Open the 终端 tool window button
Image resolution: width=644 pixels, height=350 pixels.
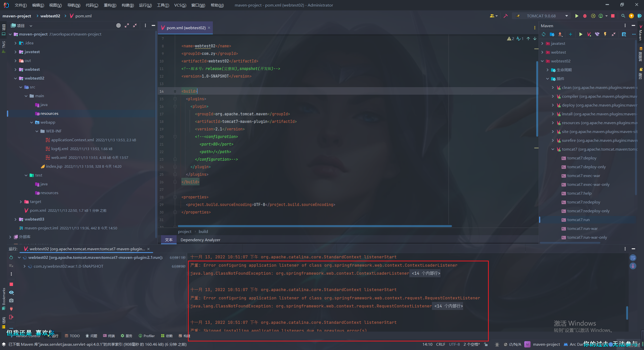tap(109, 336)
